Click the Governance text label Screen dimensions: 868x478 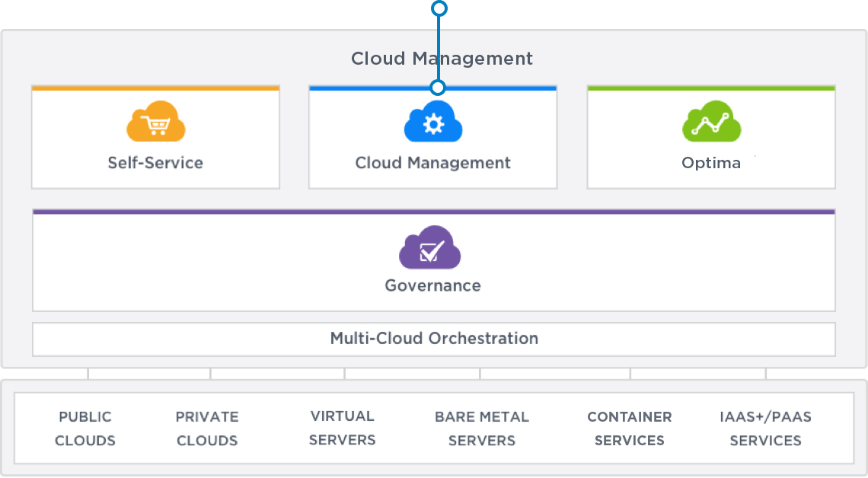point(432,286)
